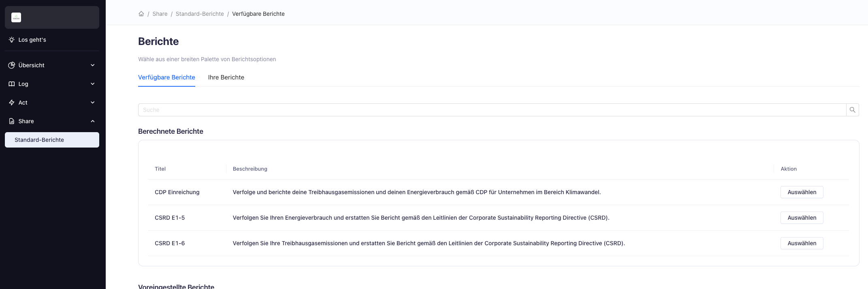The width and height of the screenshot is (868, 289).
Task: Click the lightning bolt Act icon
Action: pos(12,103)
